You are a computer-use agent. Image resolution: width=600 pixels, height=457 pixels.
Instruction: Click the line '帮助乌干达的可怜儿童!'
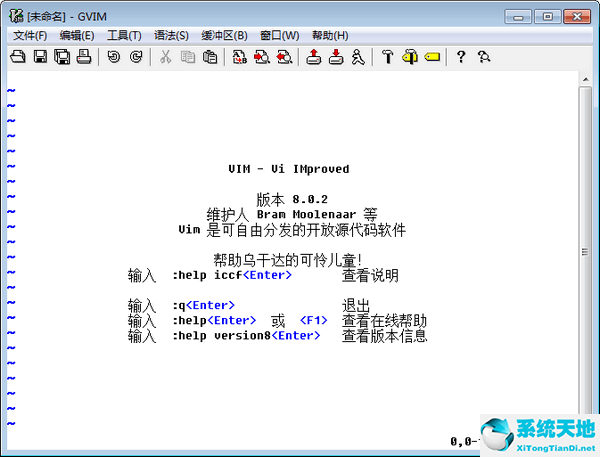(287, 260)
